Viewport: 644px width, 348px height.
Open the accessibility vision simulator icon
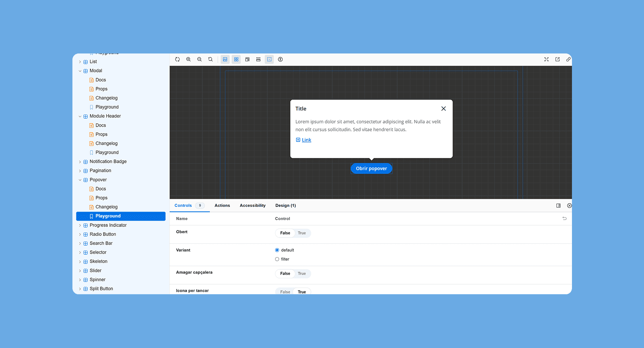coord(280,59)
